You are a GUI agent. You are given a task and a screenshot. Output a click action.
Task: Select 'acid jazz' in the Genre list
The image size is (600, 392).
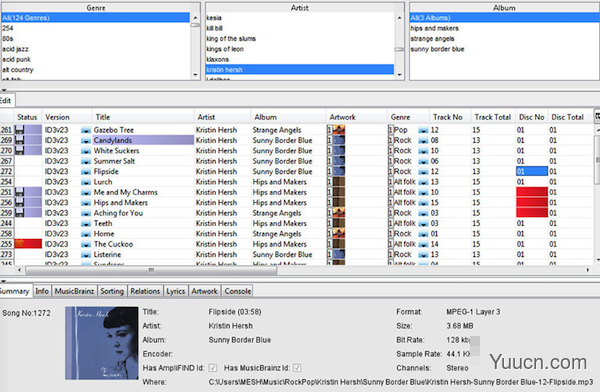tap(96, 49)
